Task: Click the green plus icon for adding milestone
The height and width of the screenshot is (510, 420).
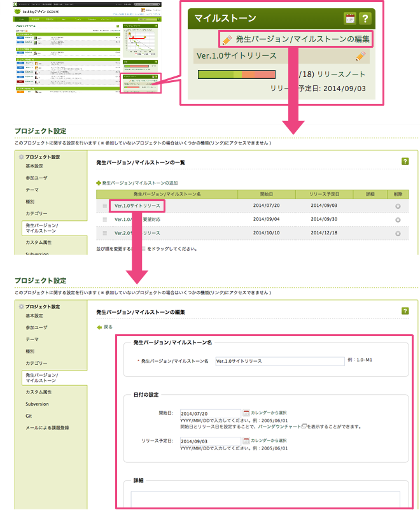Action: click(x=99, y=183)
